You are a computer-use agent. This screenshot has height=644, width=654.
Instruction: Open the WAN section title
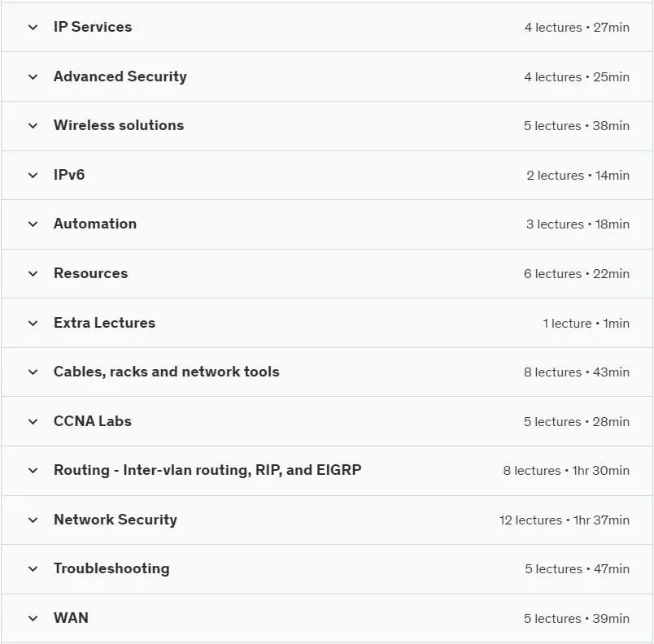click(x=71, y=618)
